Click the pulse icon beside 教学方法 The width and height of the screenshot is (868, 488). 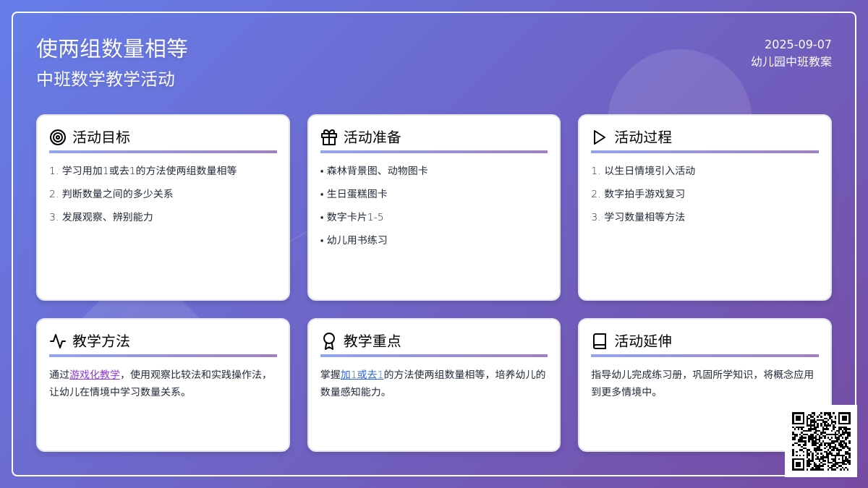point(58,341)
